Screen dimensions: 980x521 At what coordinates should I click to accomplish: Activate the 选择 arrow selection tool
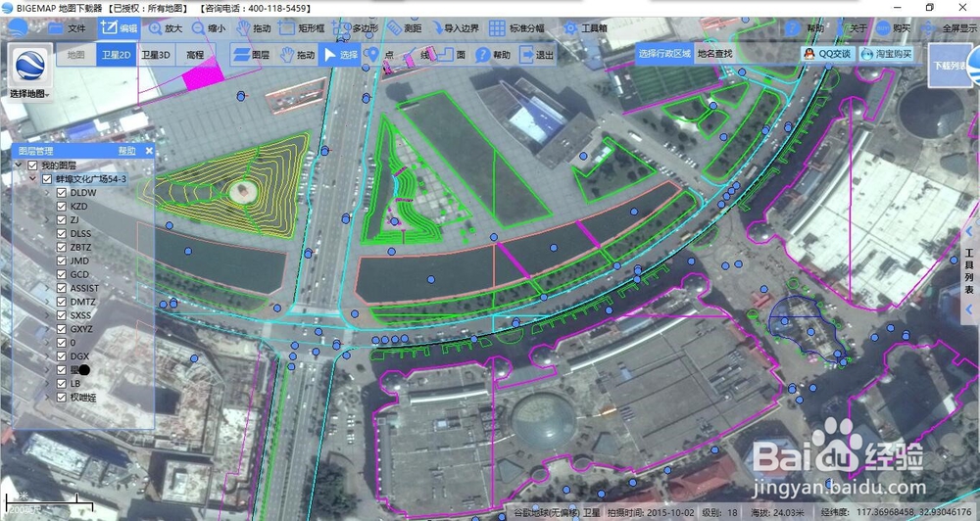(x=341, y=55)
